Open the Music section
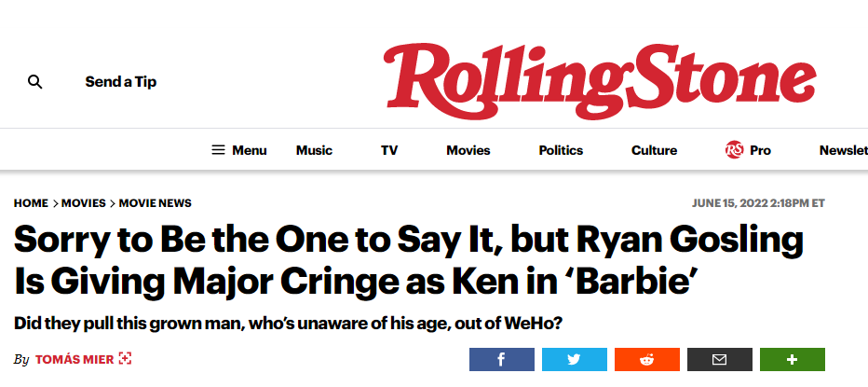 pyautogui.click(x=314, y=150)
